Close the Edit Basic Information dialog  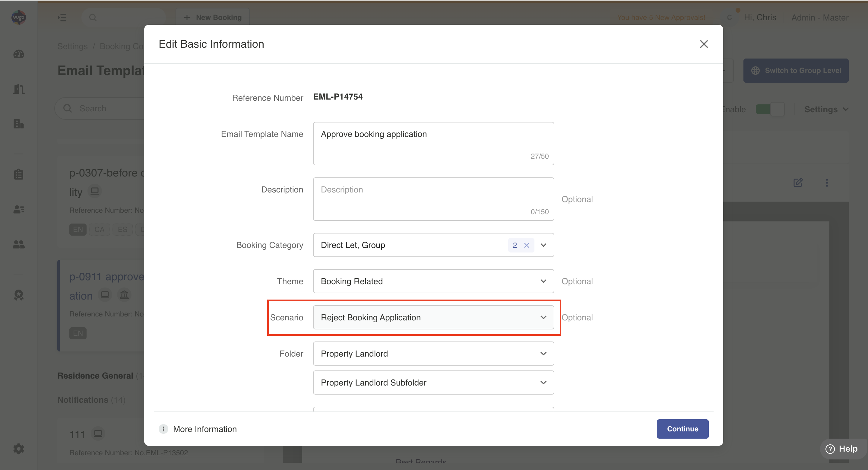704,44
